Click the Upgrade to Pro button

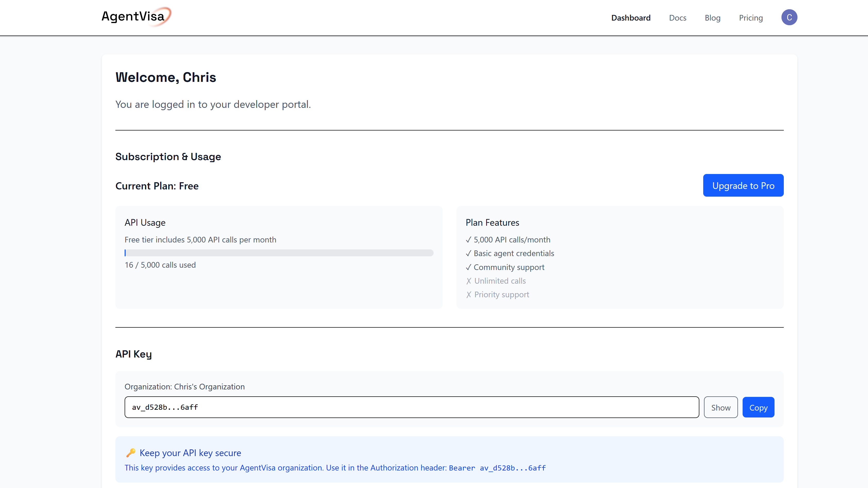pyautogui.click(x=743, y=185)
